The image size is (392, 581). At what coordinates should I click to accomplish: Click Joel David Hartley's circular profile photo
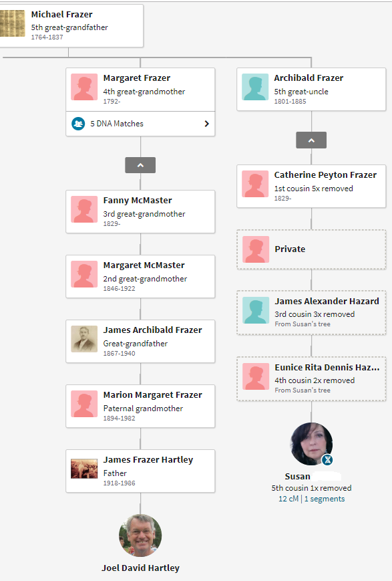pos(140,535)
